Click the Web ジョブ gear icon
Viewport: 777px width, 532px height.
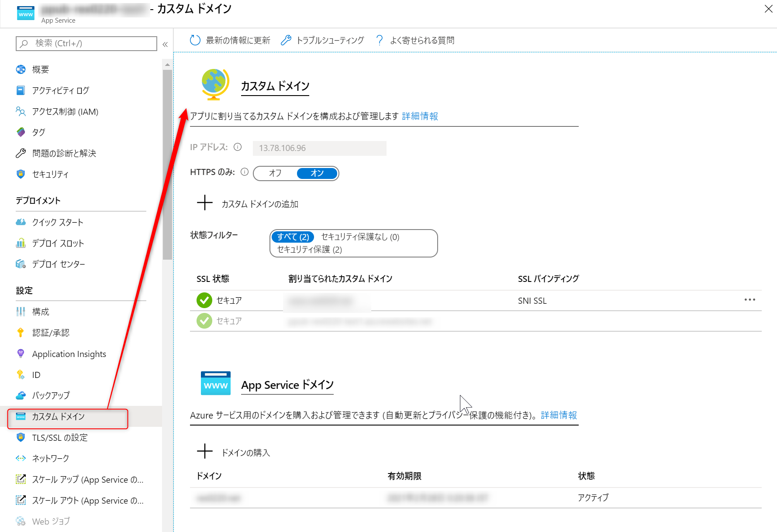coord(21,521)
